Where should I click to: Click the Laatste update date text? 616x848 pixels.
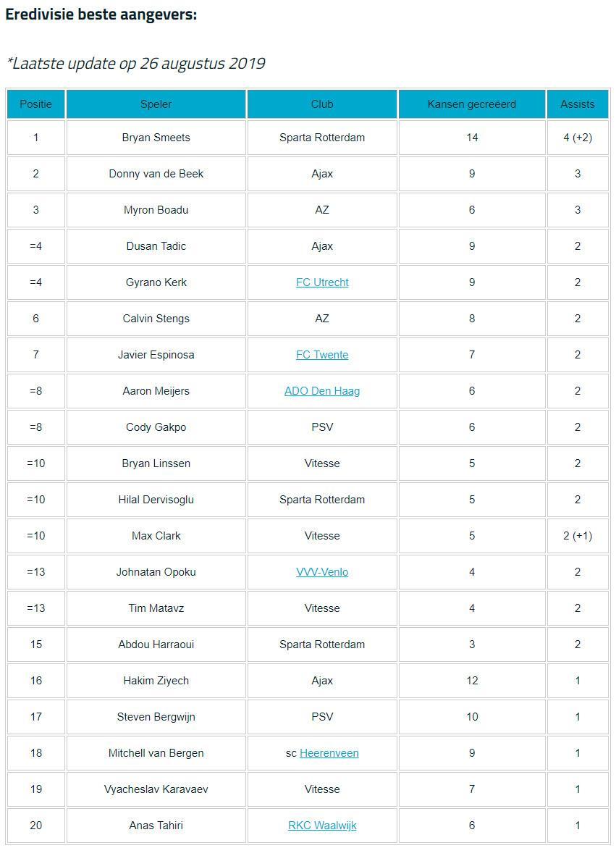point(136,64)
